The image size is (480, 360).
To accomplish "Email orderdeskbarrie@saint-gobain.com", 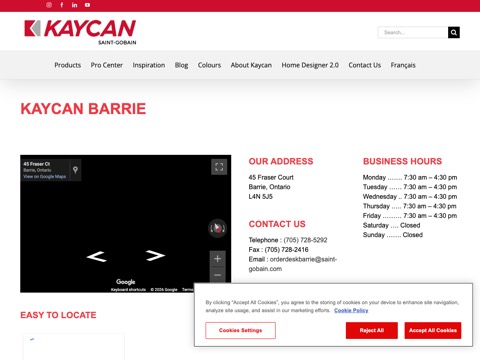I will pyautogui.click(x=293, y=264).
